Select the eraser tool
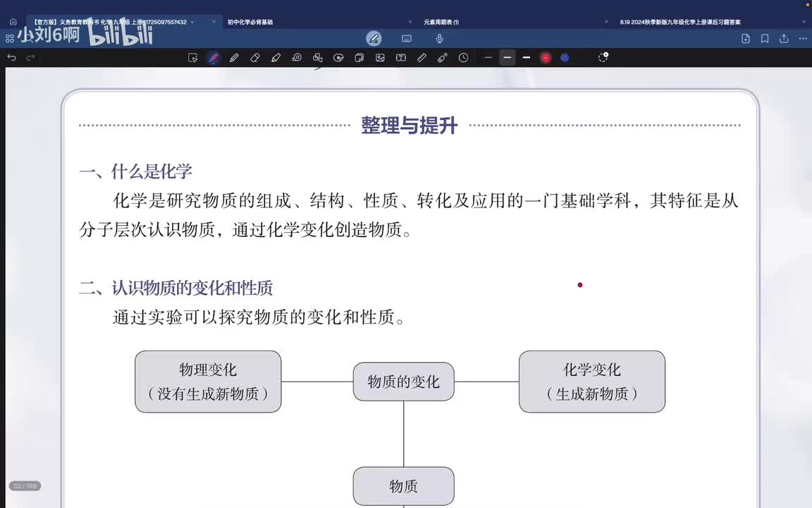This screenshot has width=812, height=508. [x=254, y=58]
